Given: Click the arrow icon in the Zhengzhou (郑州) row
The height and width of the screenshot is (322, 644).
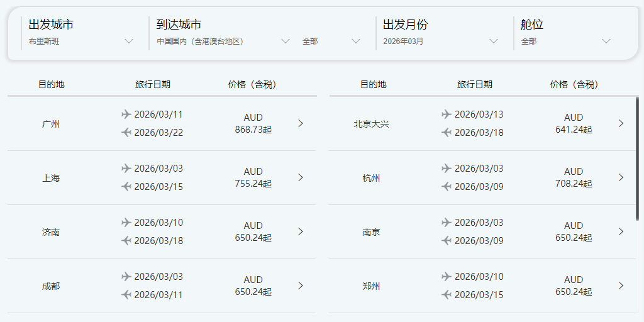Looking at the screenshot, I should click(621, 286).
